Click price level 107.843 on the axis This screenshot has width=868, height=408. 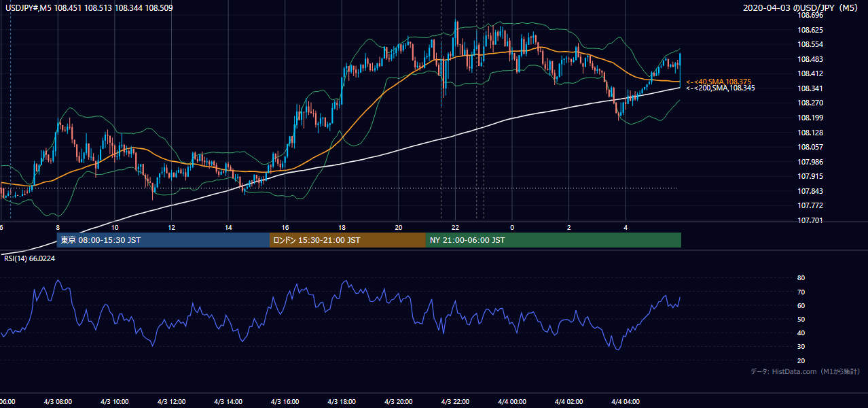coord(810,191)
